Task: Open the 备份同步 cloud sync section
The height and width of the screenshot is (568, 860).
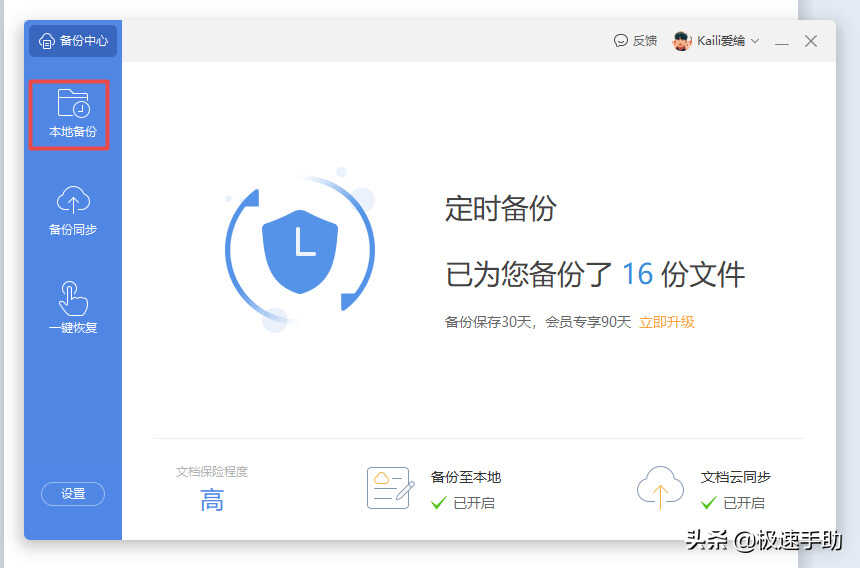Action: point(73,211)
